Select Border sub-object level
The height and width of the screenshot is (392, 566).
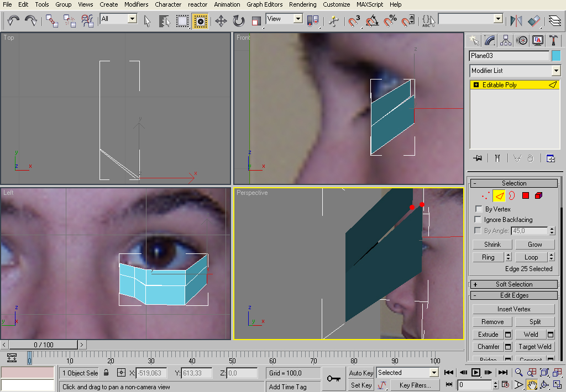512,195
